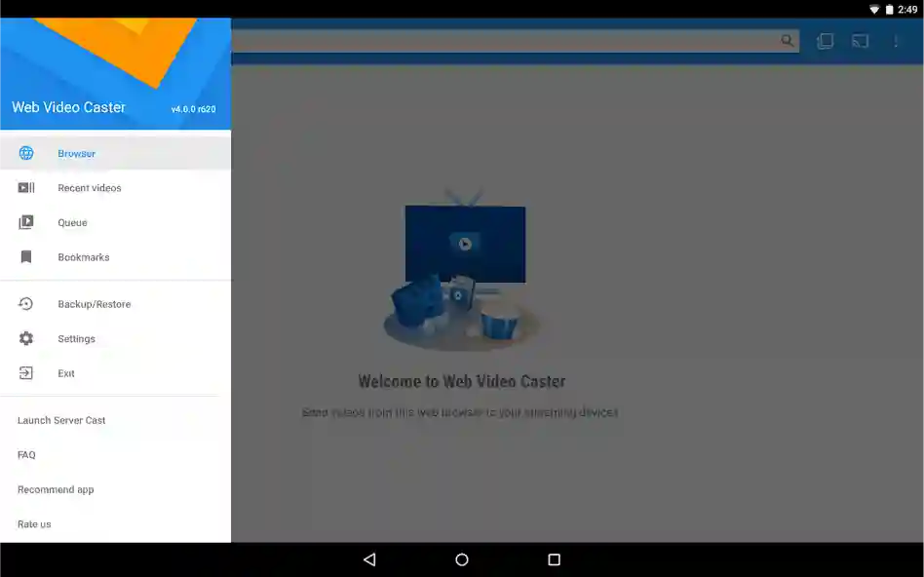The height and width of the screenshot is (577, 924).
Task: Click the Bookmarks ribbon icon
Action: [x=26, y=257]
